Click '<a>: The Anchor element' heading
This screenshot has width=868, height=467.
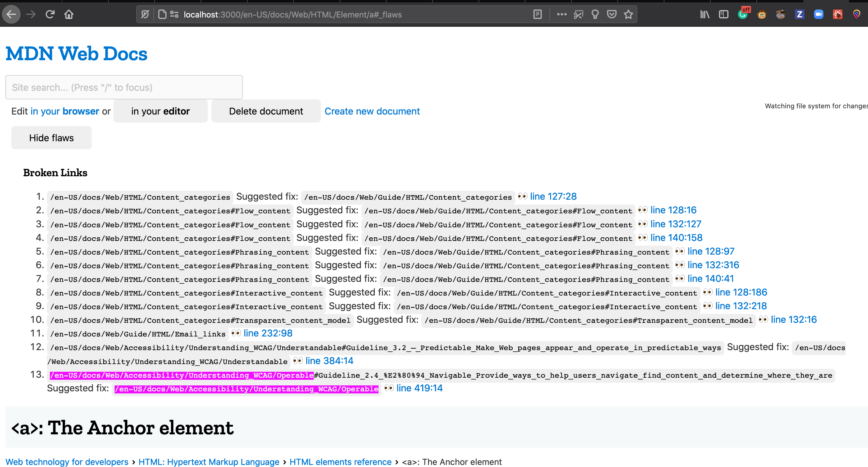[x=122, y=428]
